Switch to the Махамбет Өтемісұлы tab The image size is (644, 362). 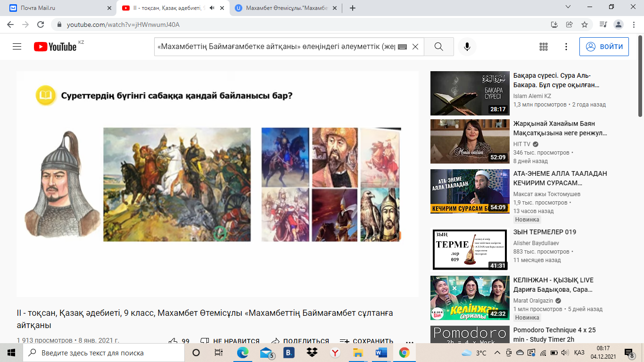pyautogui.click(x=287, y=8)
